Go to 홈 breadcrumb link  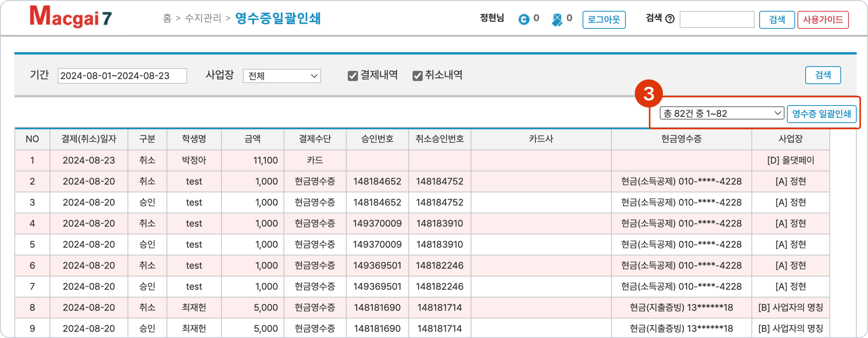coord(167,18)
